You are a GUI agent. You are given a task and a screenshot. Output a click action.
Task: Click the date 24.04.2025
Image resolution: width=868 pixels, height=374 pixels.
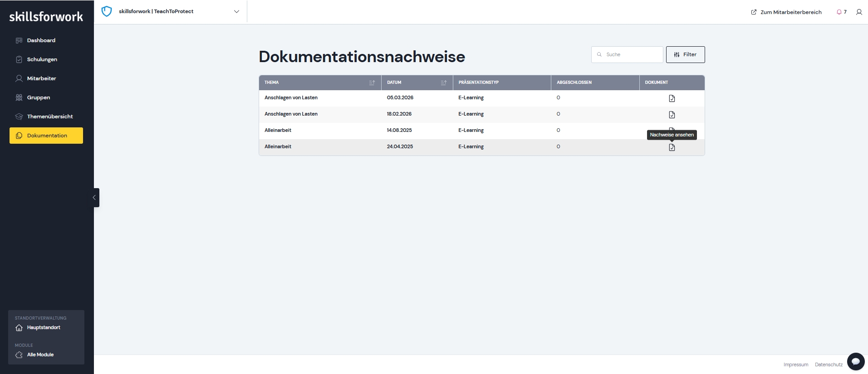click(400, 146)
